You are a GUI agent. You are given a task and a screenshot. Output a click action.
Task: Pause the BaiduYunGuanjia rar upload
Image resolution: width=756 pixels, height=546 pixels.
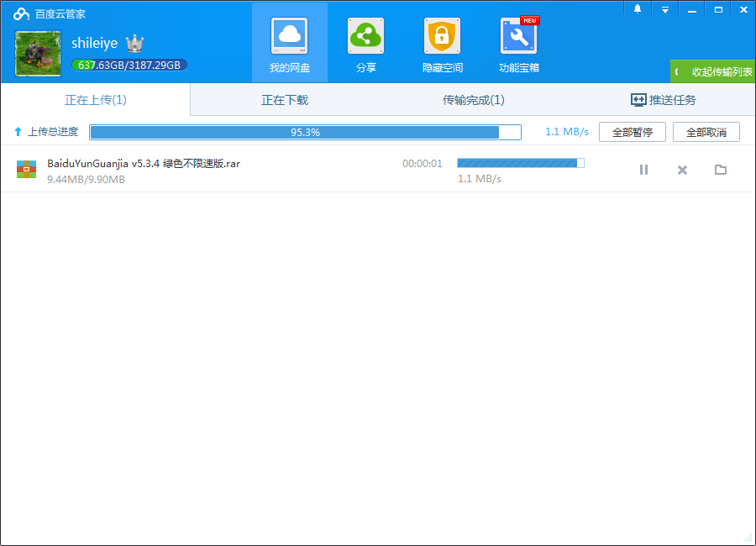(x=643, y=170)
